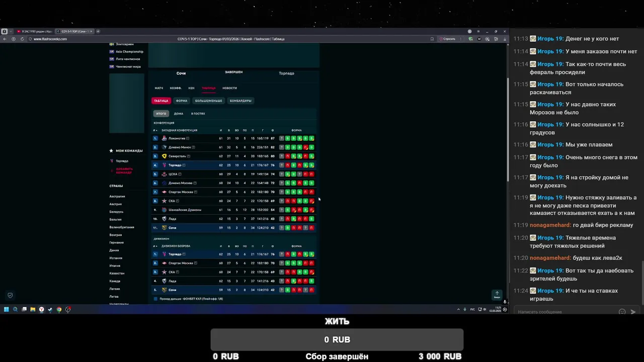Click the Северсталь team logo
Image resolution: width=644 pixels, height=362 pixels.
coord(164,156)
